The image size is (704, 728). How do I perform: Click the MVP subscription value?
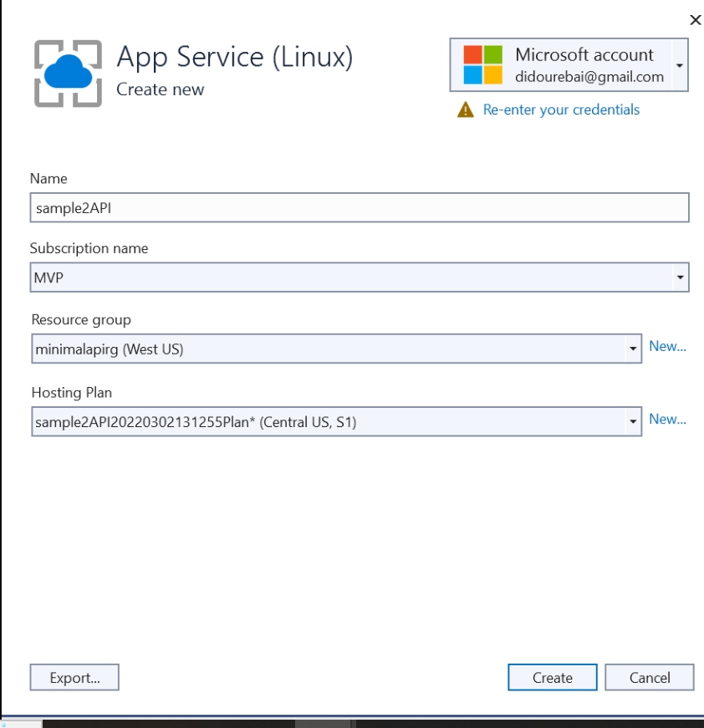click(x=48, y=277)
